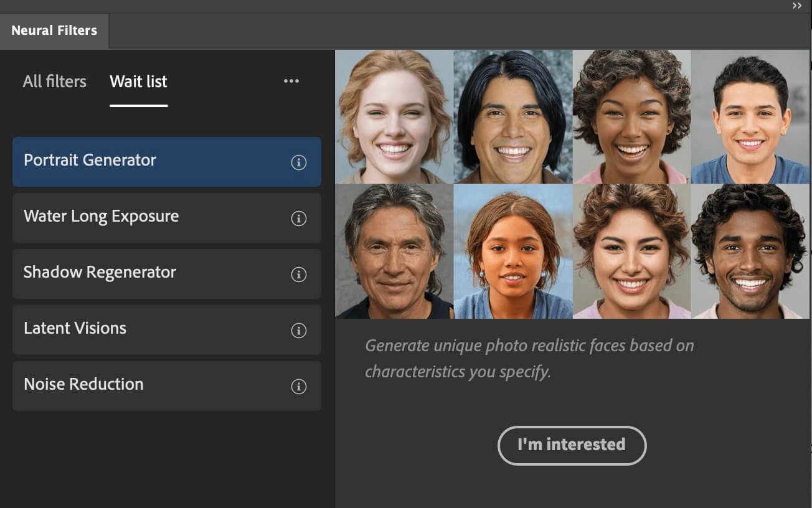This screenshot has width=812, height=508.
Task: Click the blonde-haired woman portrait thumbnail
Action: [x=394, y=117]
